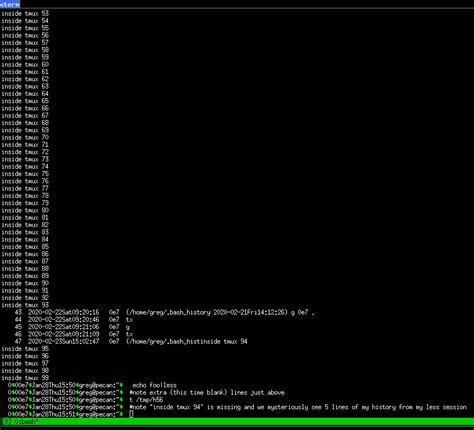Image resolution: width=474 pixels, height=430 pixels.
Task: Click the line 'inside tmux 86'
Action: coord(25,254)
